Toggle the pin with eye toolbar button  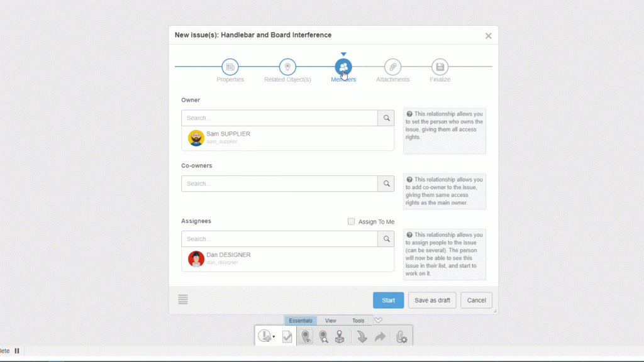click(306, 337)
